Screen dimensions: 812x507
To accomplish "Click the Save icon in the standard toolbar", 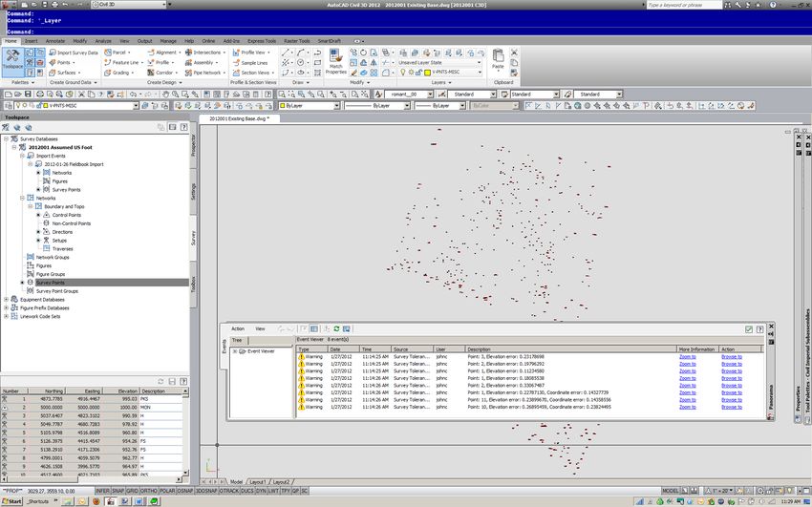I will tap(28, 95).
